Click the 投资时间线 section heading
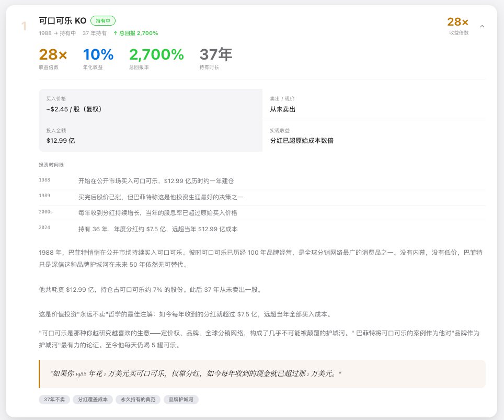504x420 pixels. [x=51, y=165]
